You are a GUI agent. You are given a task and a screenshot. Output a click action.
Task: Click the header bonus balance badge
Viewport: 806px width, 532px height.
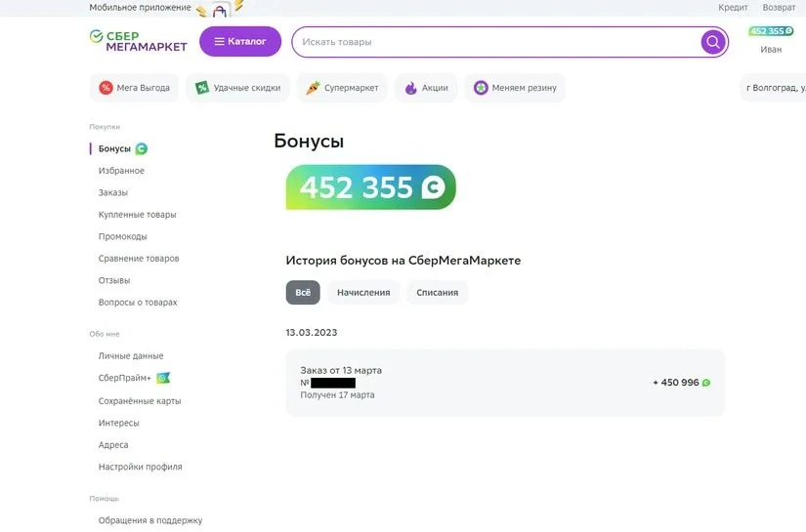point(771,31)
